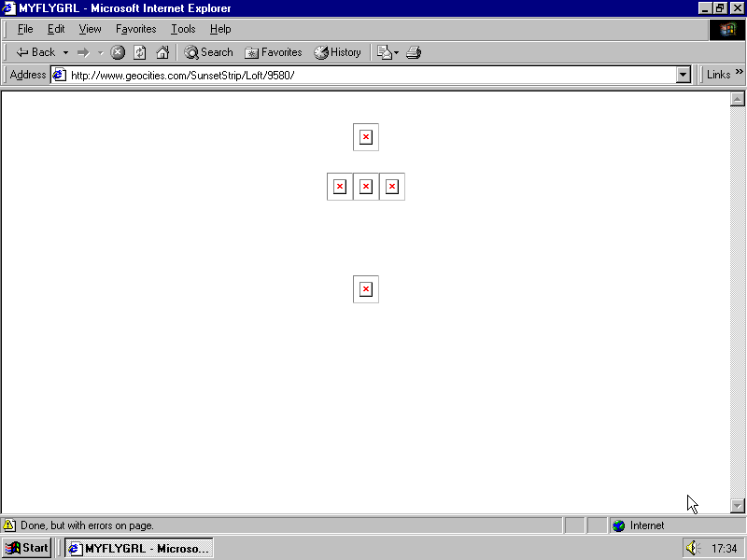Open the Search pane

click(x=208, y=52)
